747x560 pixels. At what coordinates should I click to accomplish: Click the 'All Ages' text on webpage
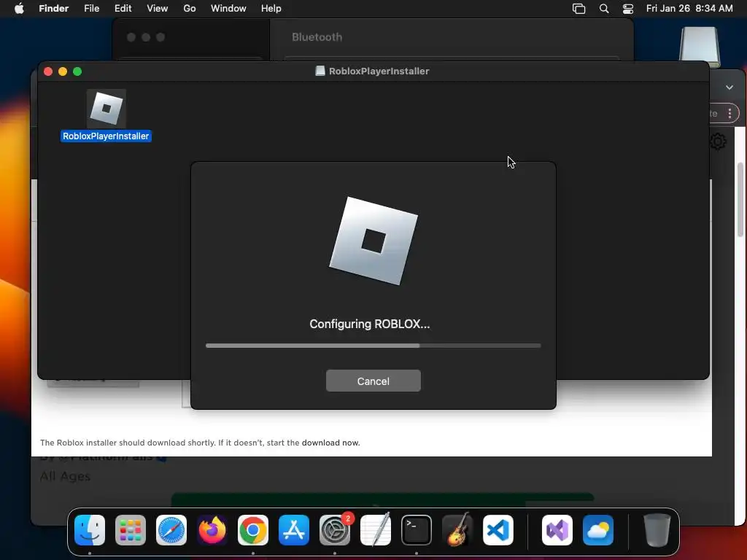point(65,476)
